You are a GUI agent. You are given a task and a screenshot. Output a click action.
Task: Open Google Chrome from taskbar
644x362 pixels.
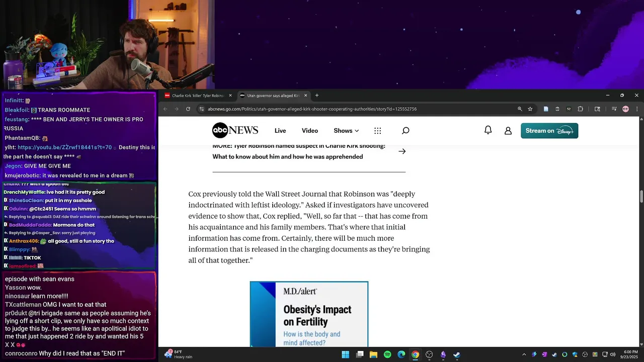[x=415, y=354]
